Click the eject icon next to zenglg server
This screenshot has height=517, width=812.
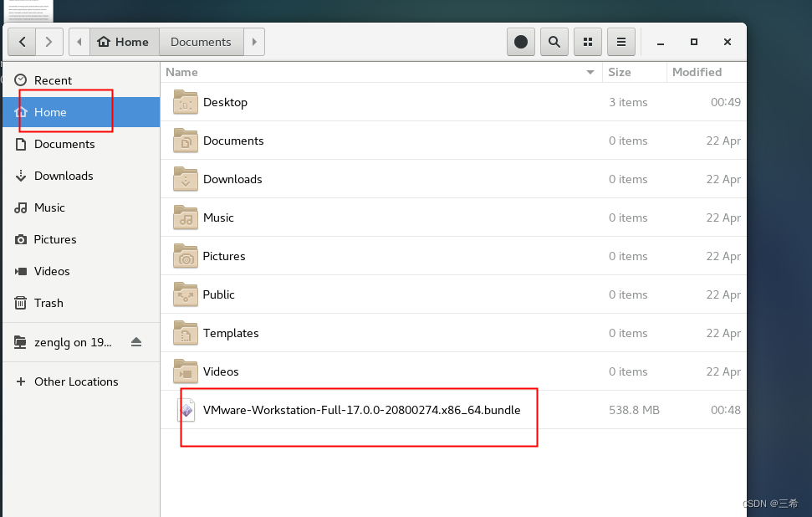[136, 341]
